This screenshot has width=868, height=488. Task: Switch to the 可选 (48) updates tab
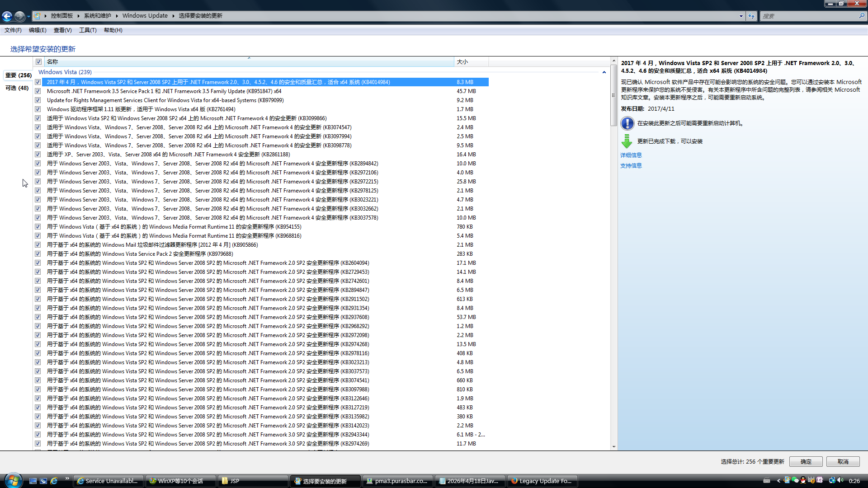pyautogui.click(x=17, y=88)
